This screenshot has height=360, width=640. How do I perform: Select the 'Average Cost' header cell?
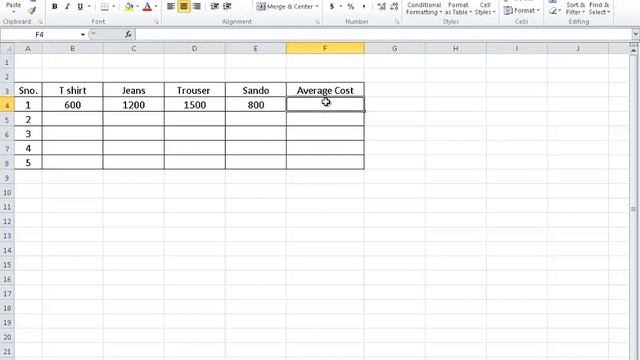[325, 90]
